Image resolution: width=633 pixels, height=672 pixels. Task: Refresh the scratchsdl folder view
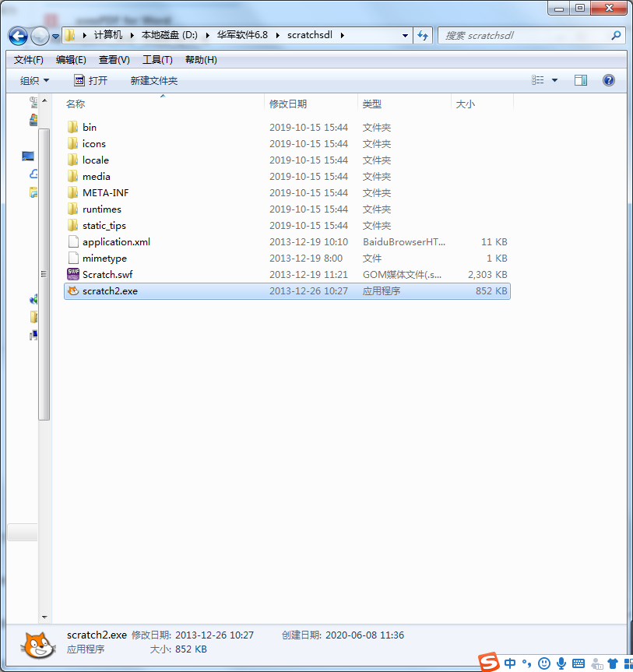pyautogui.click(x=423, y=36)
